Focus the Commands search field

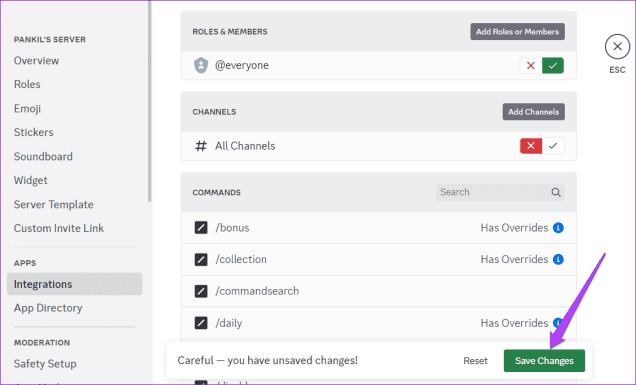500,192
